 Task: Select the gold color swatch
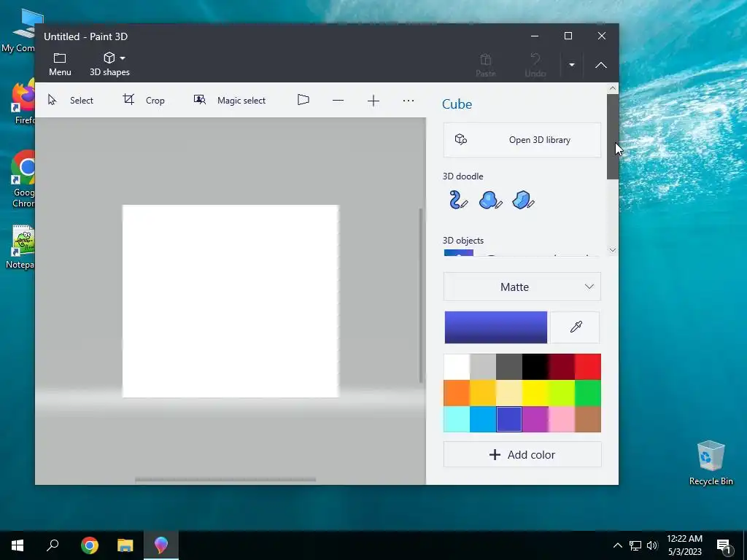pos(483,393)
